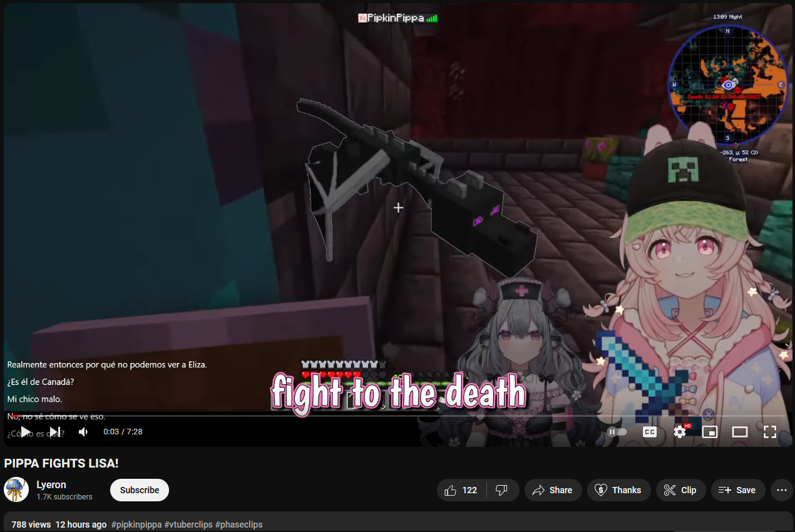Open the #phaseclips hashtag

tap(239, 524)
